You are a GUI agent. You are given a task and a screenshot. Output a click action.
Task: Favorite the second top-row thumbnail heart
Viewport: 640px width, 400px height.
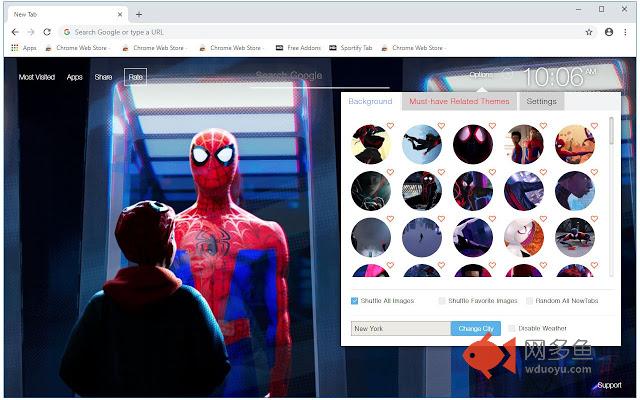tap(441, 126)
